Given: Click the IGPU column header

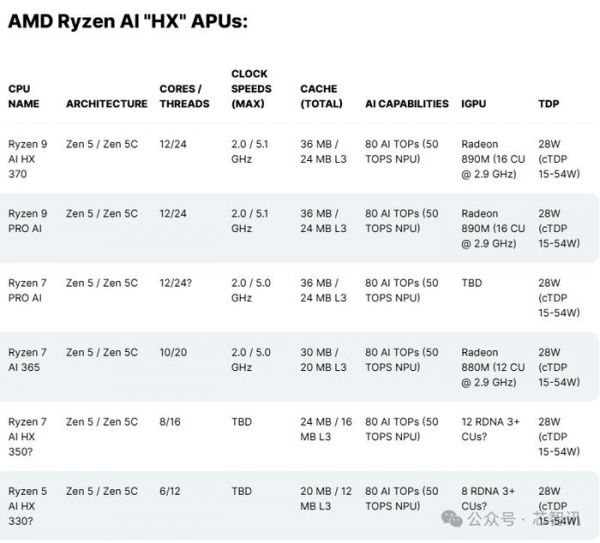Looking at the screenshot, I should [x=475, y=104].
